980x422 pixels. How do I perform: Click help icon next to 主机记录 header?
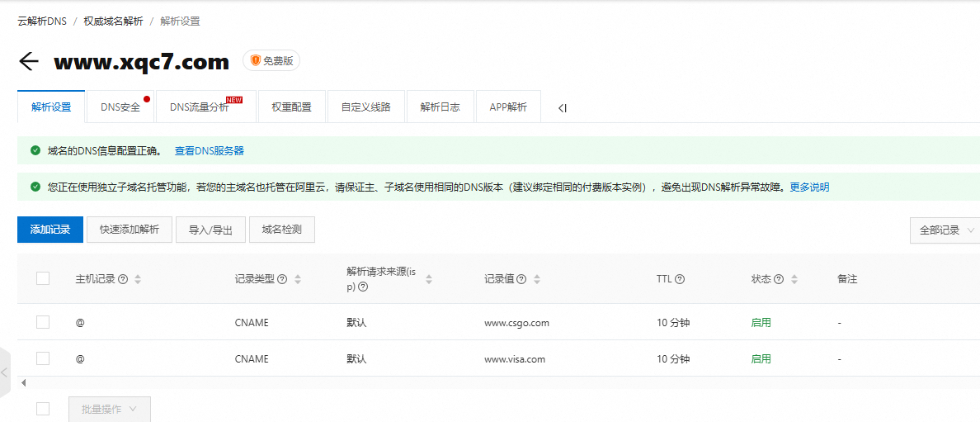(123, 279)
